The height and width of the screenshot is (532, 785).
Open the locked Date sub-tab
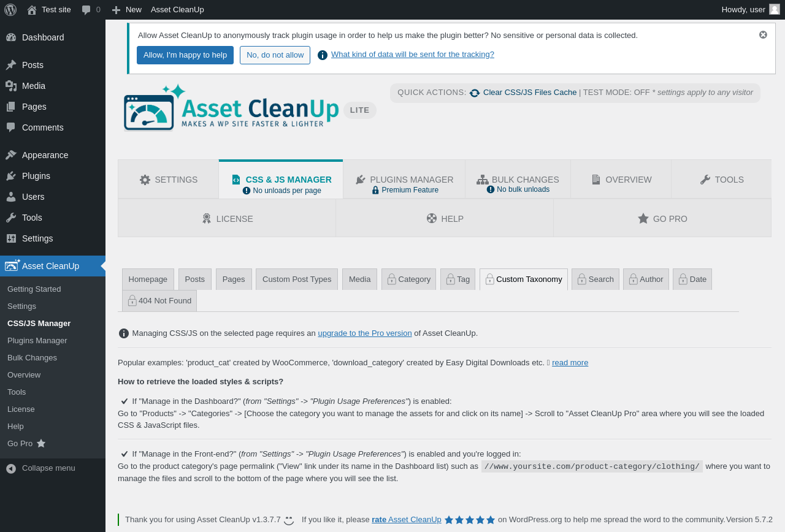coord(692,279)
